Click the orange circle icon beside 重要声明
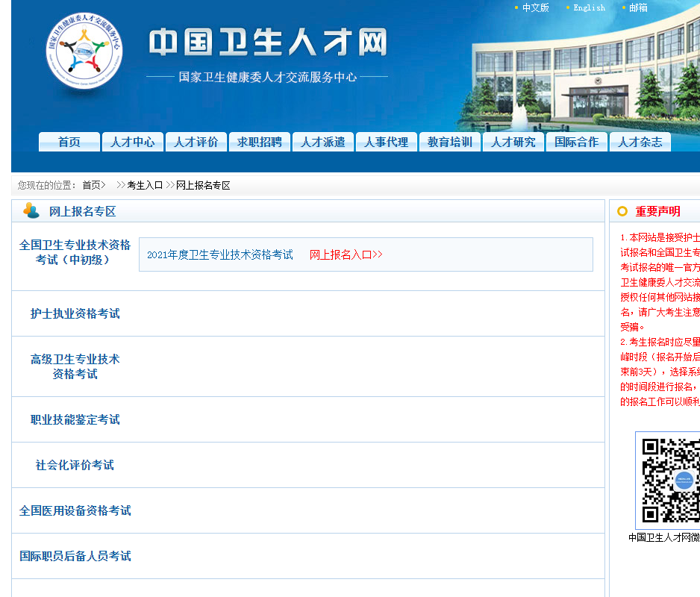Viewport: 700px width, 597px height. [x=622, y=211]
